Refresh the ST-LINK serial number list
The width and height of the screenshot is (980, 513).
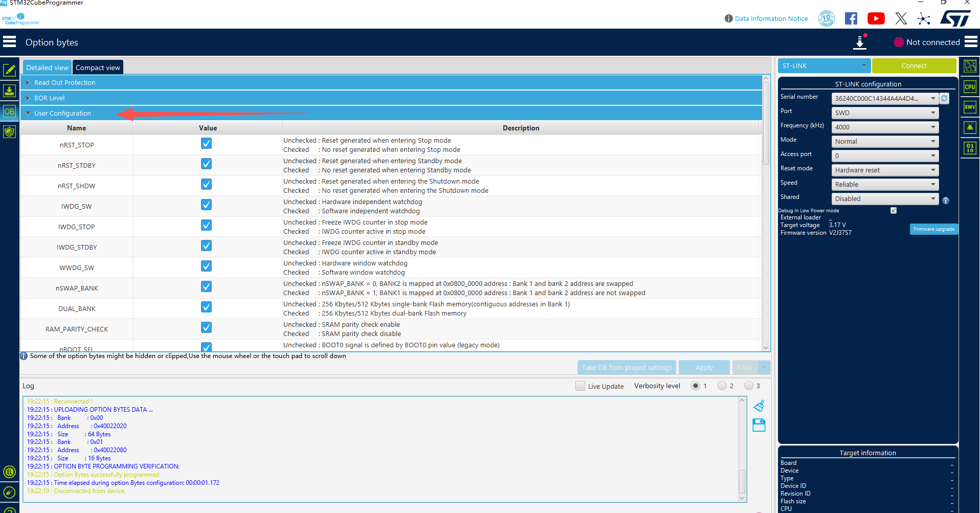944,98
